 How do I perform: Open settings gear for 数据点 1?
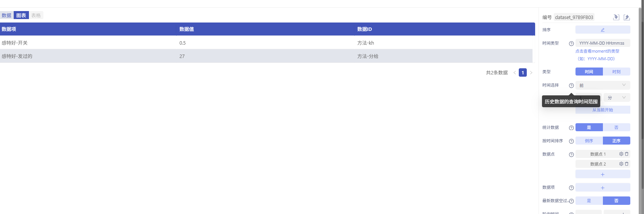[x=621, y=154]
